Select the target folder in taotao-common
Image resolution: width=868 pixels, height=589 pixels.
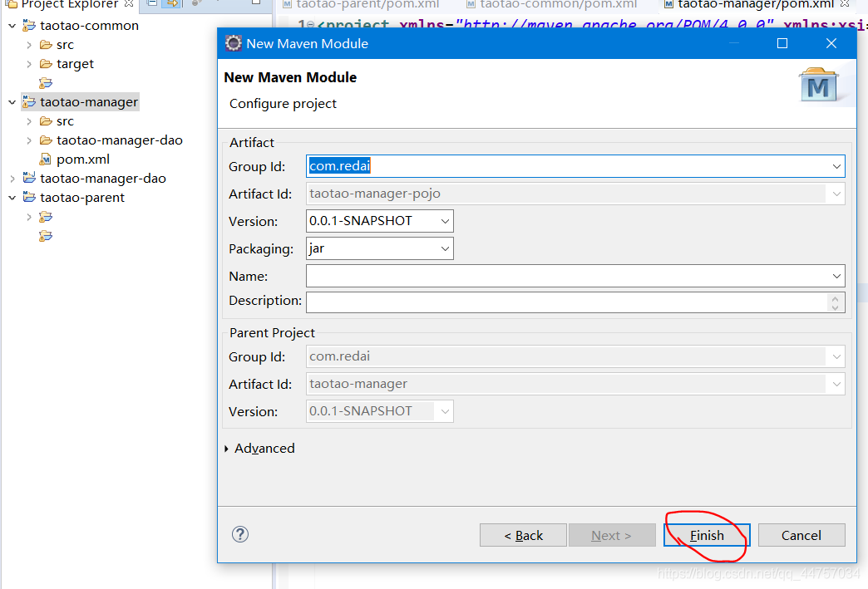pos(76,64)
